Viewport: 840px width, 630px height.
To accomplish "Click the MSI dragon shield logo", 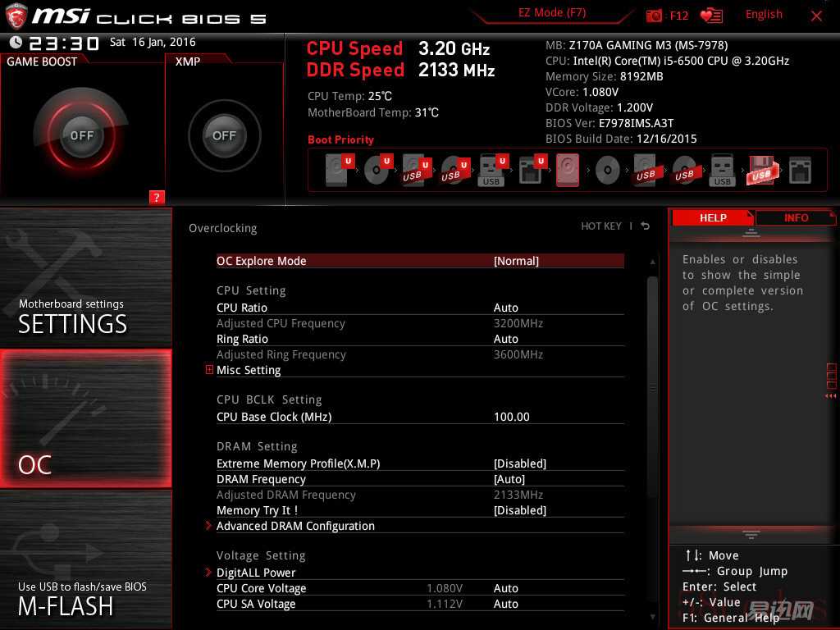I will point(15,16).
